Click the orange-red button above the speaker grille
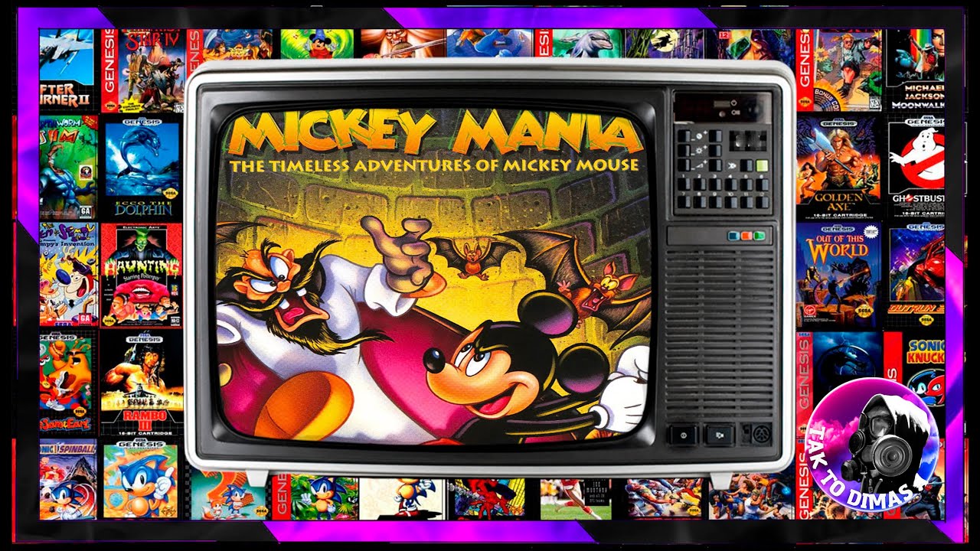The width and height of the screenshot is (980, 551). coord(745,236)
